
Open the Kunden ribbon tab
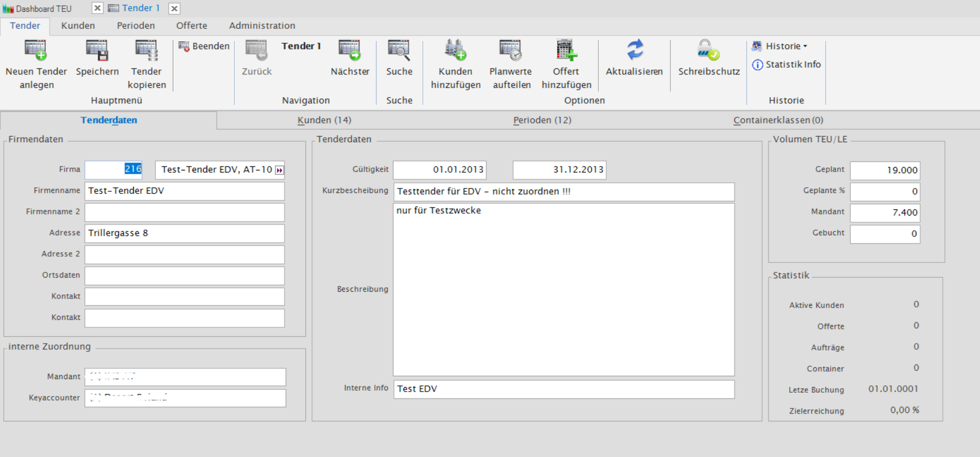click(x=78, y=26)
